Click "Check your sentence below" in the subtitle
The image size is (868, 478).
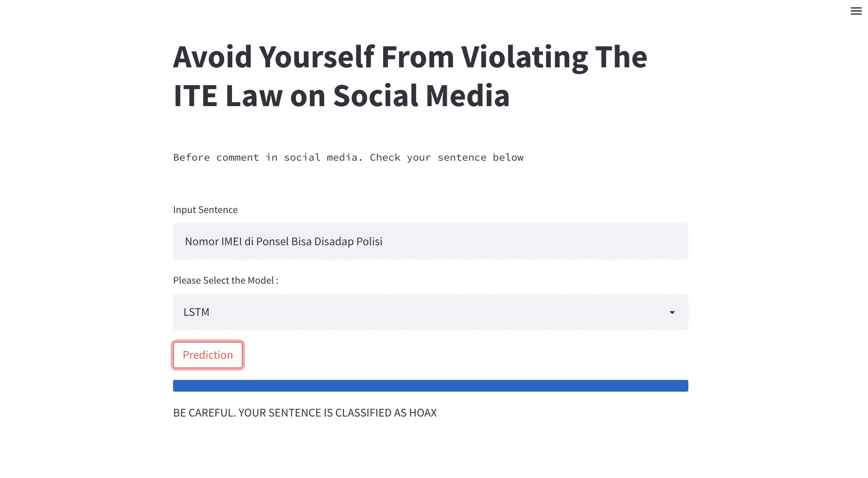point(446,157)
